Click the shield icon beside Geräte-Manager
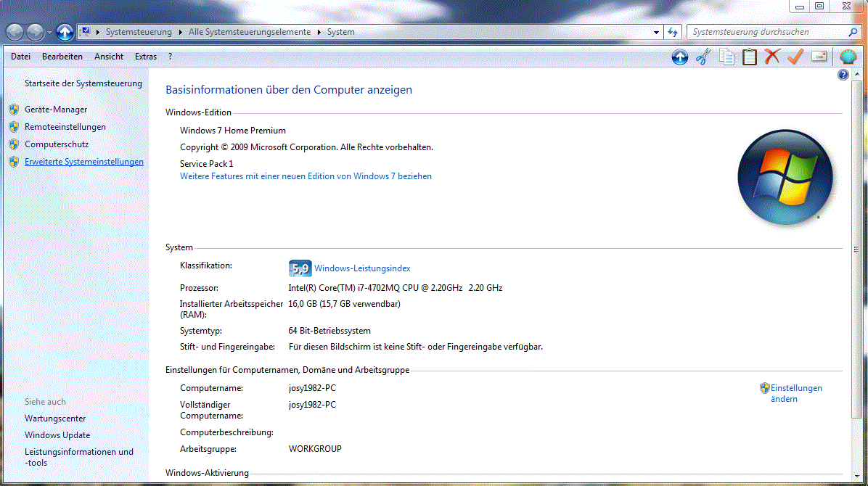This screenshot has height=486, width=868. pyautogui.click(x=15, y=110)
